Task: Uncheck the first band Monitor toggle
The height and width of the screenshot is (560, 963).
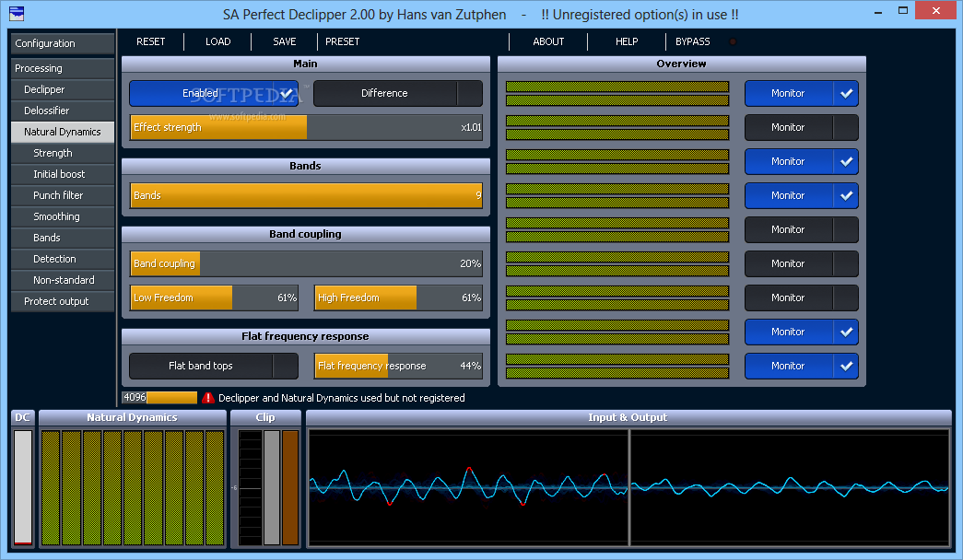Action: [x=802, y=93]
